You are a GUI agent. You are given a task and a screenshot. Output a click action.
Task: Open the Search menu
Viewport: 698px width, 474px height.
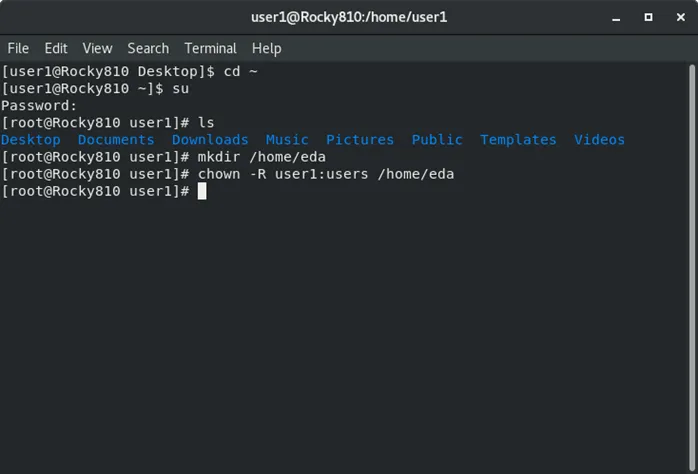(148, 48)
